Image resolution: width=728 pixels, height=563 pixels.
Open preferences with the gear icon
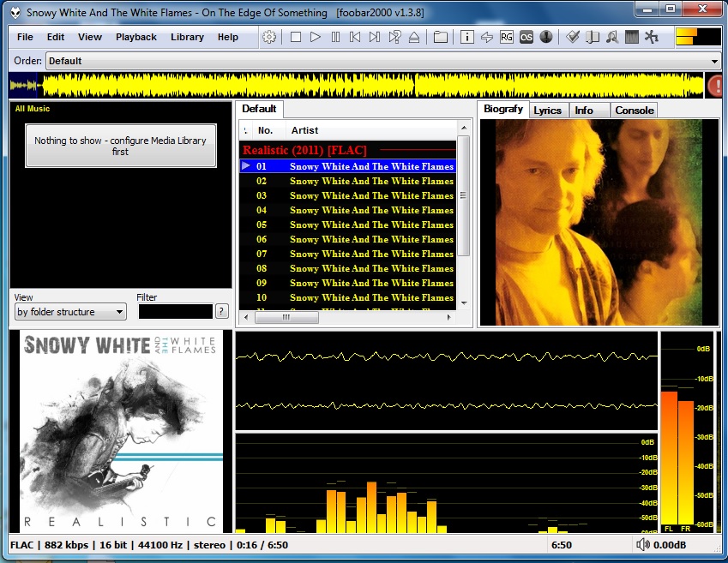[x=269, y=37]
